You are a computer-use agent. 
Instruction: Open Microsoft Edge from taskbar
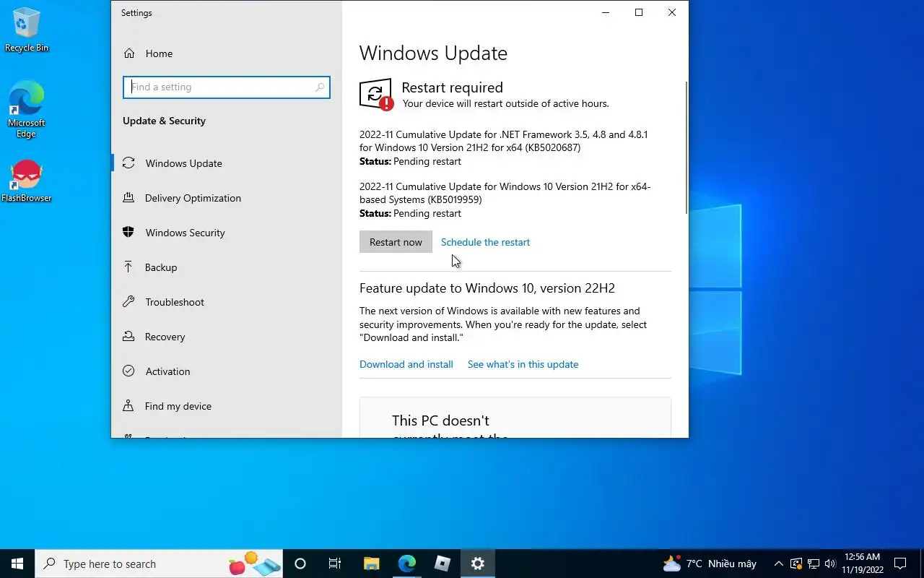click(x=406, y=564)
